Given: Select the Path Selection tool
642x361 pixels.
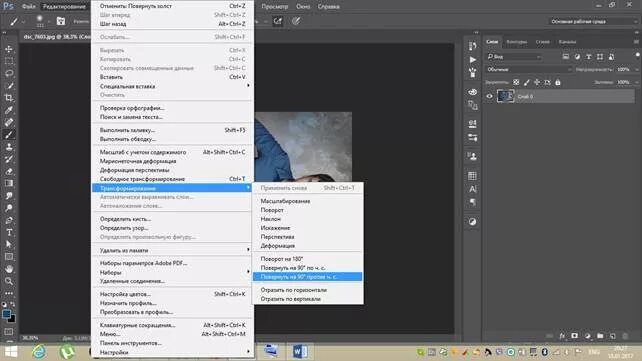Looking at the screenshot, I should (9, 244).
